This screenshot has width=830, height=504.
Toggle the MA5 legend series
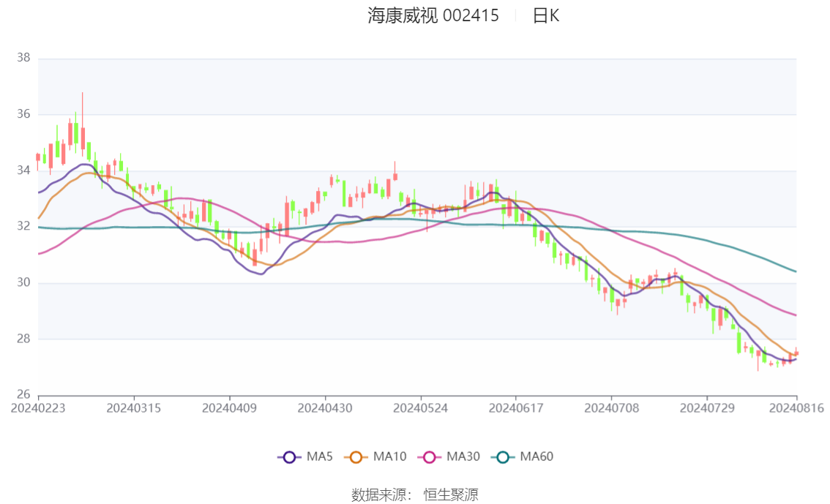coord(305,457)
